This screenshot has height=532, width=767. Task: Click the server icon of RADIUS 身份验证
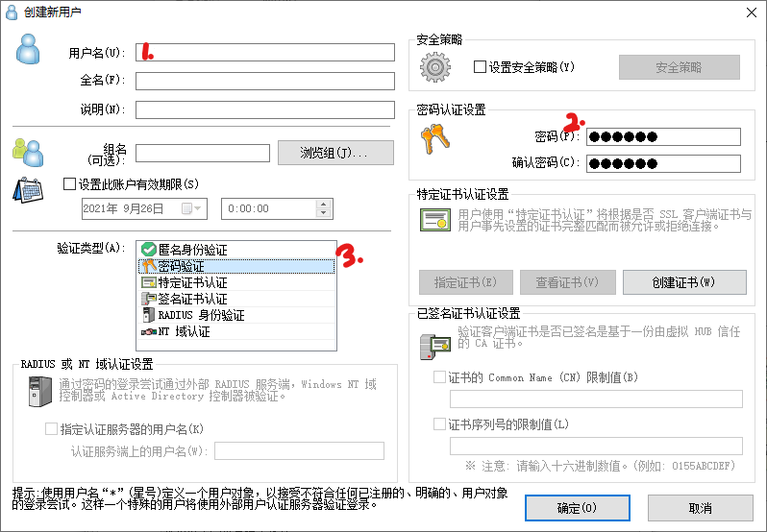[148, 315]
